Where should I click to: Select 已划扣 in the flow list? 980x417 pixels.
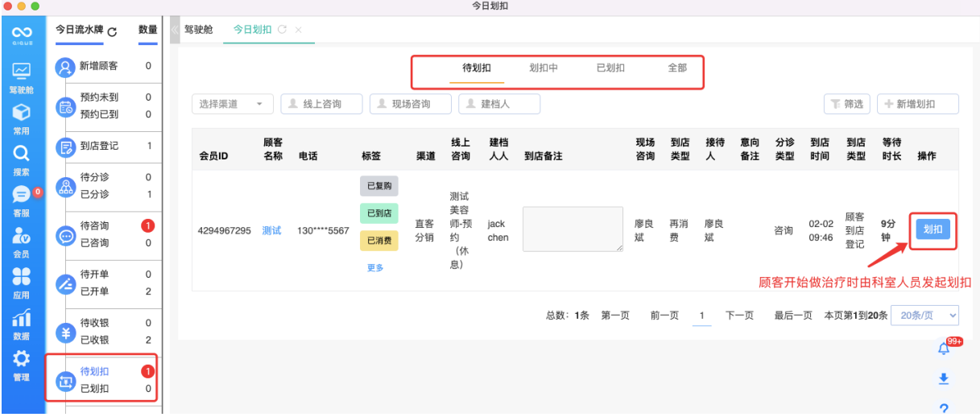95,389
